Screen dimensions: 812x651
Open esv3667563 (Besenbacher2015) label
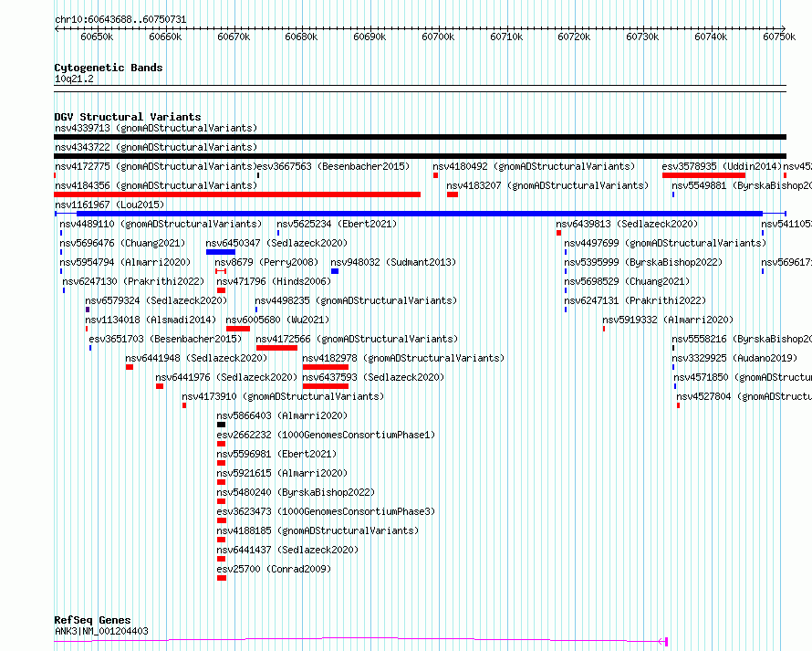click(334, 166)
